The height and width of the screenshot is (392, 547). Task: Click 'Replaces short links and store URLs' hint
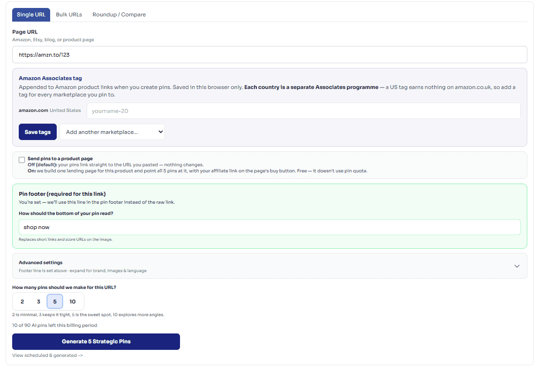point(66,239)
